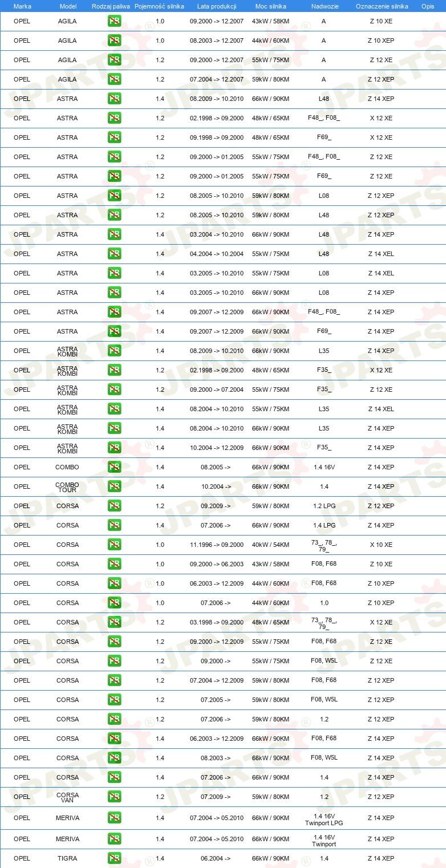Screen dimensions: 446x868
Task: Click fuel icon for Corsa 1.4 LPG row
Action: point(115,525)
